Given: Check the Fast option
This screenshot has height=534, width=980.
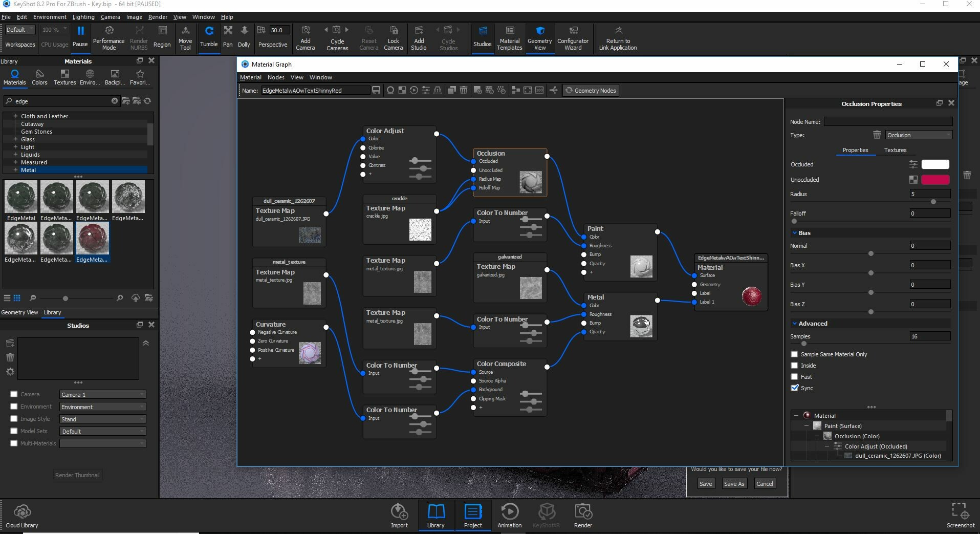Looking at the screenshot, I should 794,376.
